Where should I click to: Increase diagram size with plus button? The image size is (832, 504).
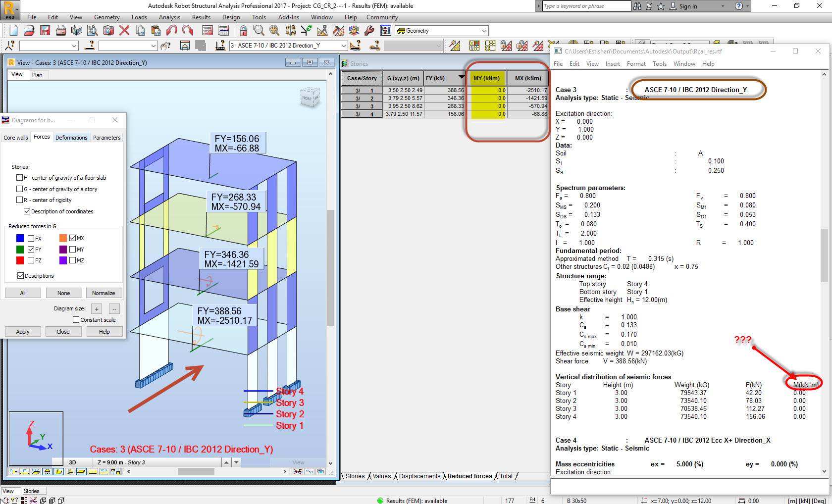pos(97,308)
